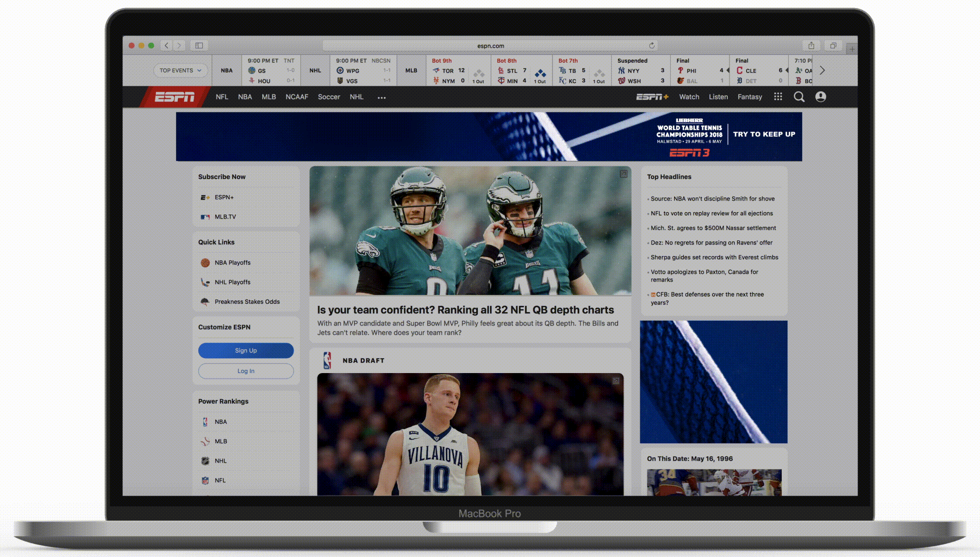Screen dimensions: 980x557
Task: Click NBA logo beside NBA DRAFT
Action: [327, 360]
